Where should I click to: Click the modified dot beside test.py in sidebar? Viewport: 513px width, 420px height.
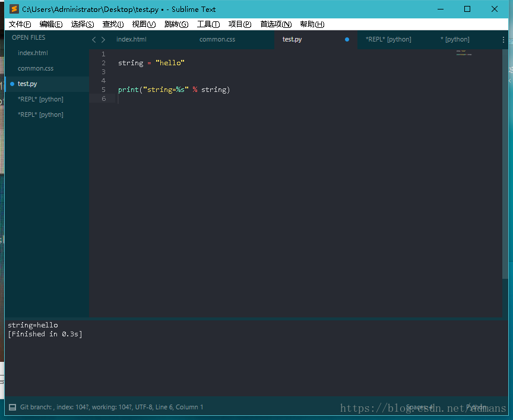(x=12, y=84)
